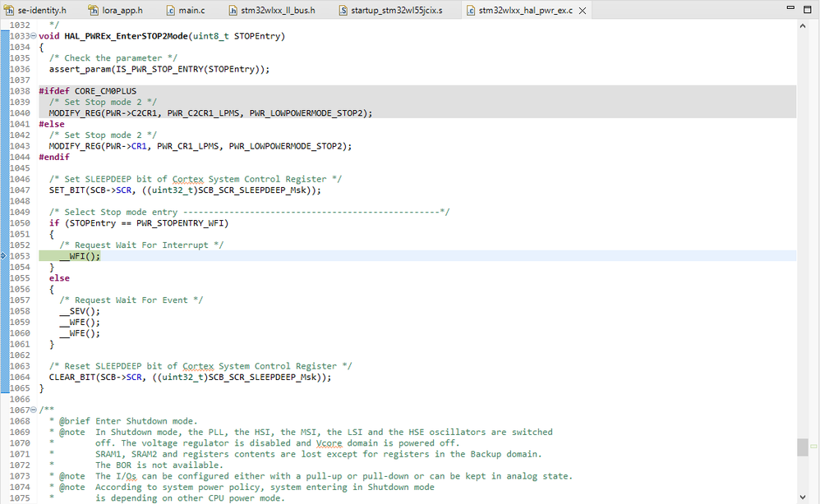Click the instruction pointer arrow at line 1053
Image resolution: width=820 pixels, height=504 pixels.
coord(3,256)
